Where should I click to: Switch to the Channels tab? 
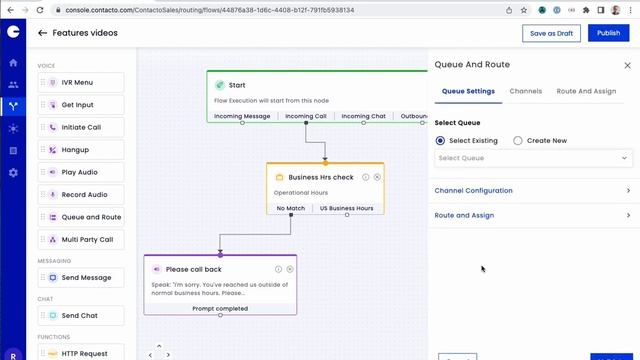coord(526,91)
